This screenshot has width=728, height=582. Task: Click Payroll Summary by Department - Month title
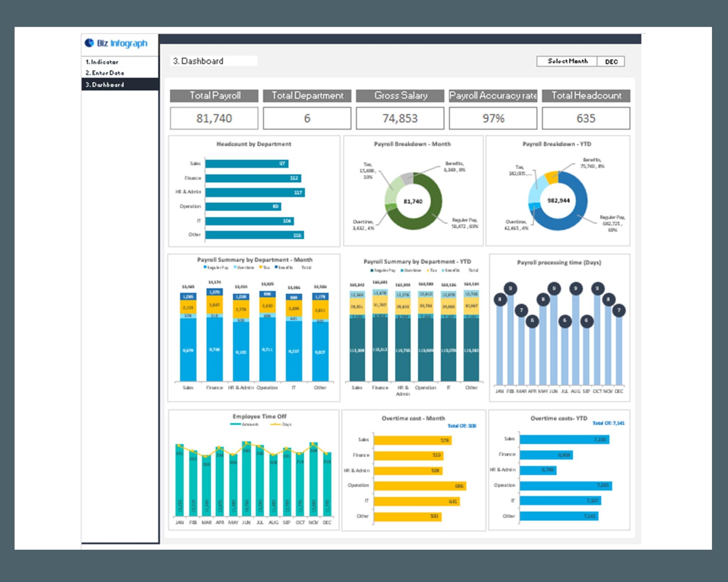tap(254, 260)
